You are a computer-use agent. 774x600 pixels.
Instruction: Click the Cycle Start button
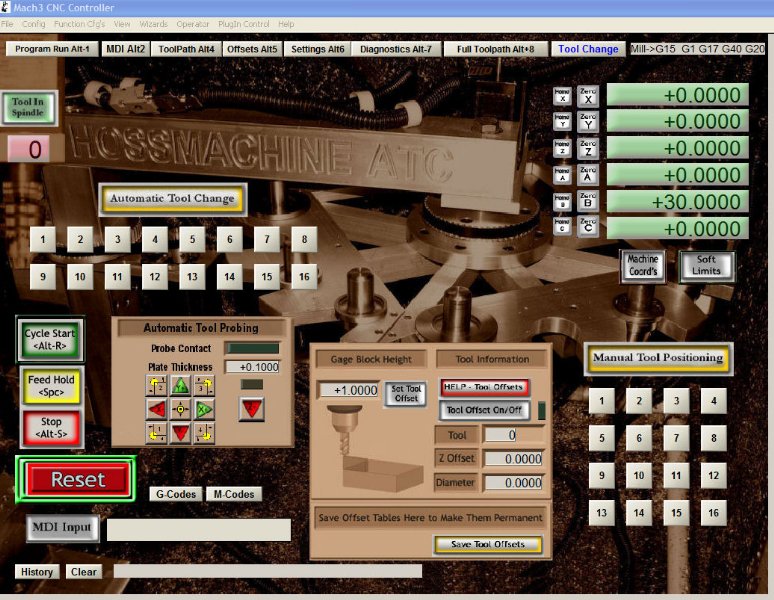pos(50,339)
